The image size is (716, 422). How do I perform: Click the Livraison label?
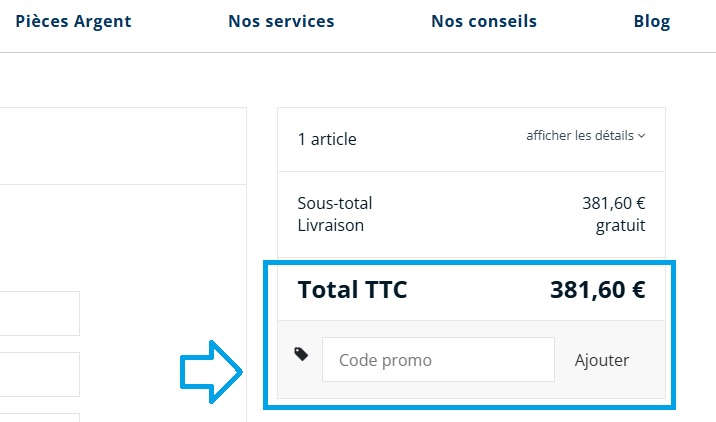(331, 225)
